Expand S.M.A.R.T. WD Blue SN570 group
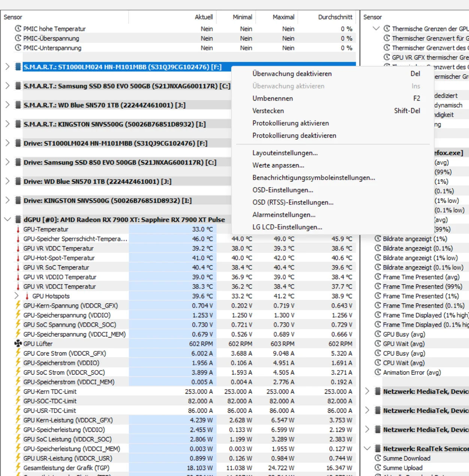The image size is (469, 476). 7,105
